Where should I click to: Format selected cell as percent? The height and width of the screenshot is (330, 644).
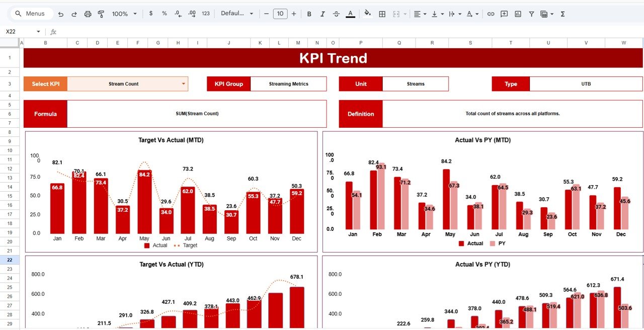[x=164, y=14]
